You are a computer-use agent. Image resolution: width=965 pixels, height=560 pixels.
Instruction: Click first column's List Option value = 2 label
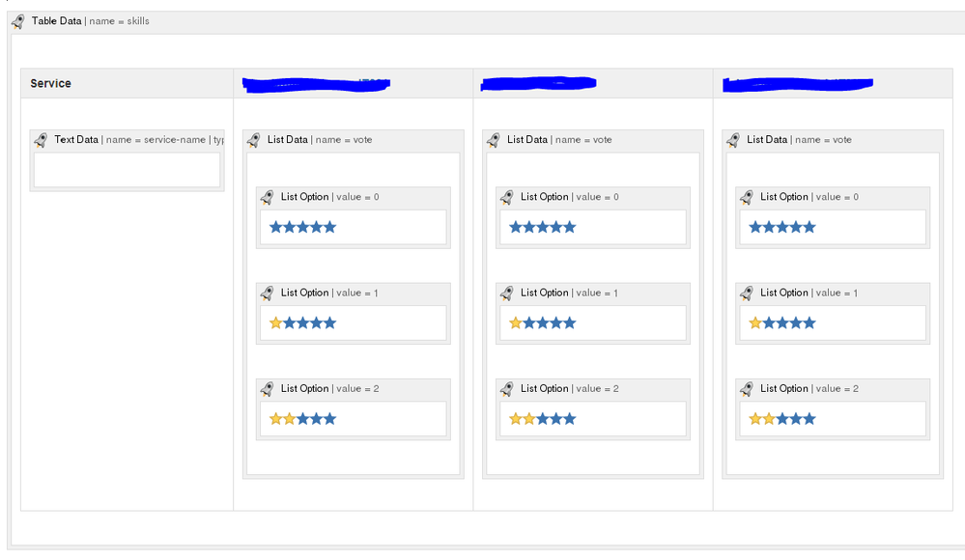coord(329,388)
